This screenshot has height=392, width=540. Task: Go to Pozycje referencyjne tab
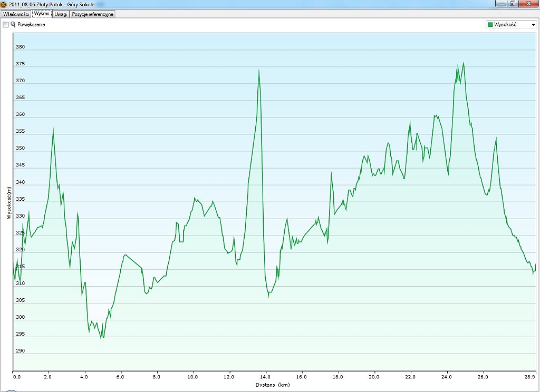tap(92, 14)
